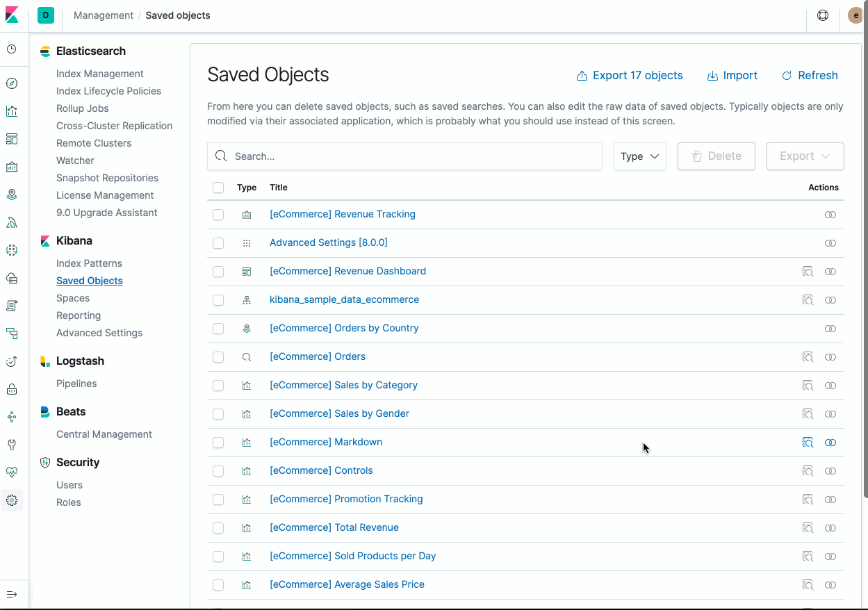868x610 pixels.
Task: Check the [eCommerce] Revenue Tracking row
Action: pyautogui.click(x=218, y=215)
